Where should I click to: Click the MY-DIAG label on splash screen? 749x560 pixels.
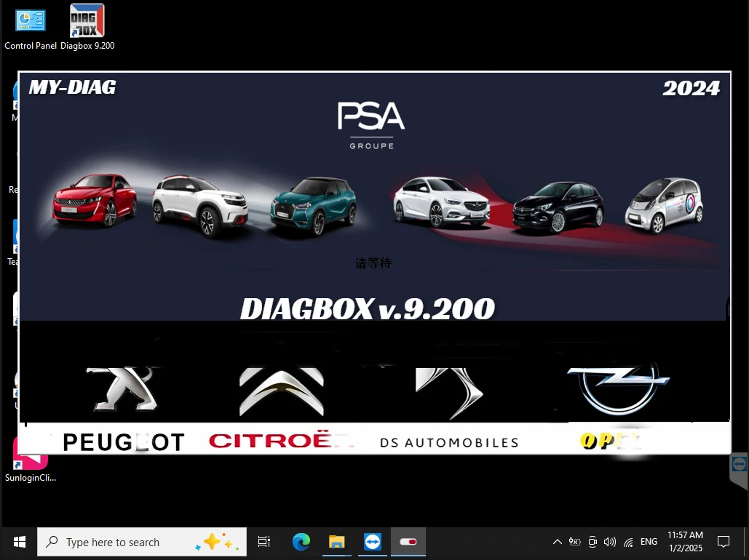[x=72, y=87]
